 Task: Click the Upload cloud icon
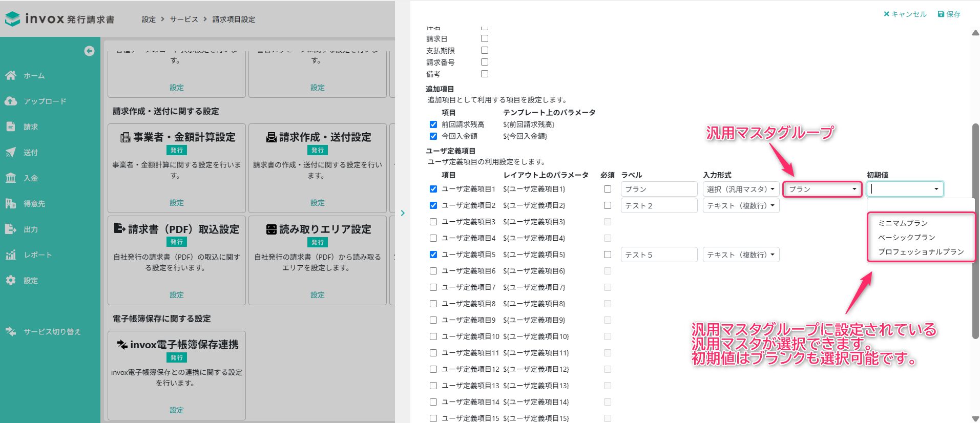pos(11,101)
